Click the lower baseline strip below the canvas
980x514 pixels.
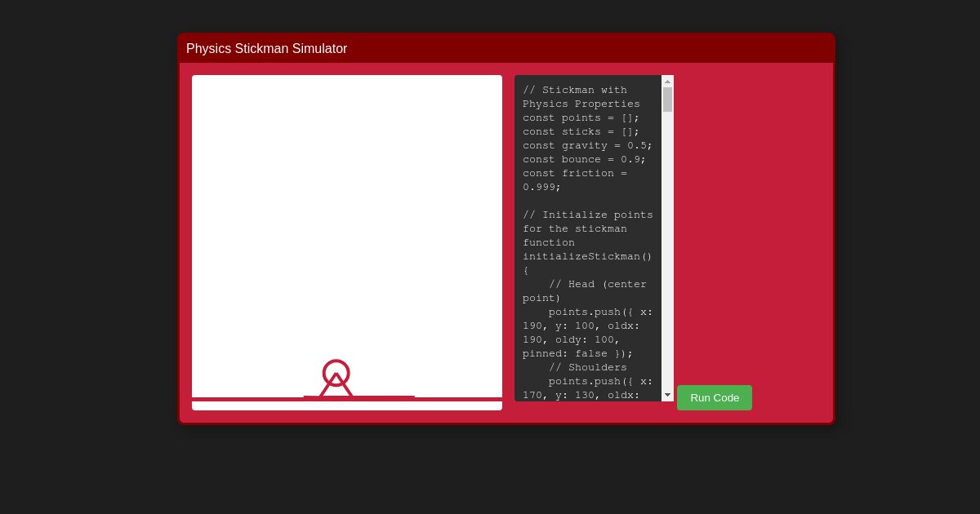(x=347, y=405)
